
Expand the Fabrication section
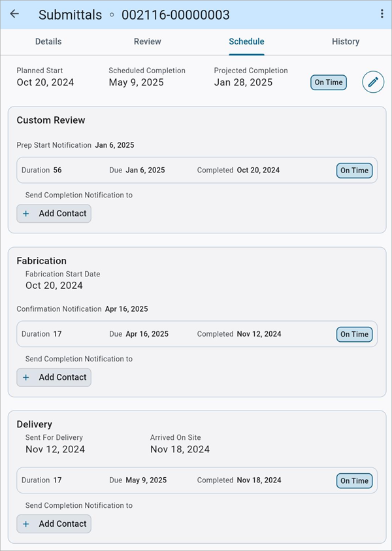pos(41,260)
